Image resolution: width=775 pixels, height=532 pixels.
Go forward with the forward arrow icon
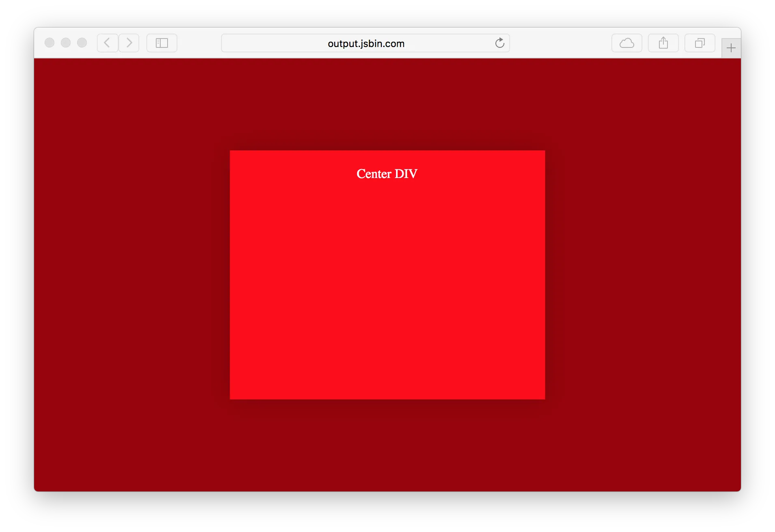(x=129, y=43)
